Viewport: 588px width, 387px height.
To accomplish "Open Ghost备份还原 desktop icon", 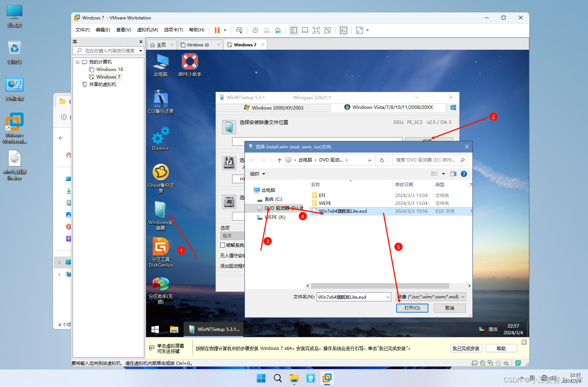I will (x=161, y=178).
